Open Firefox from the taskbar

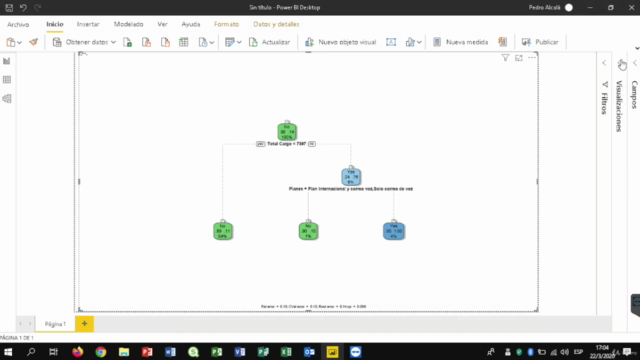tap(78, 352)
